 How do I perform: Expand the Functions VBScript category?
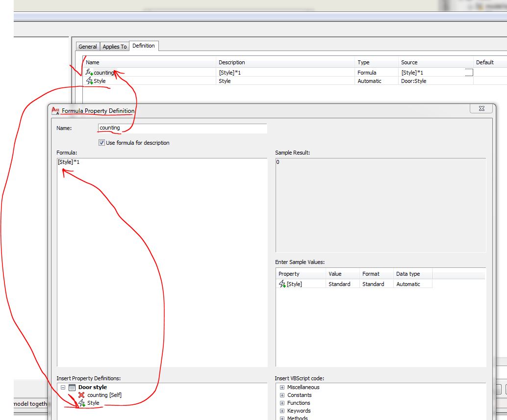click(x=282, y=403)
